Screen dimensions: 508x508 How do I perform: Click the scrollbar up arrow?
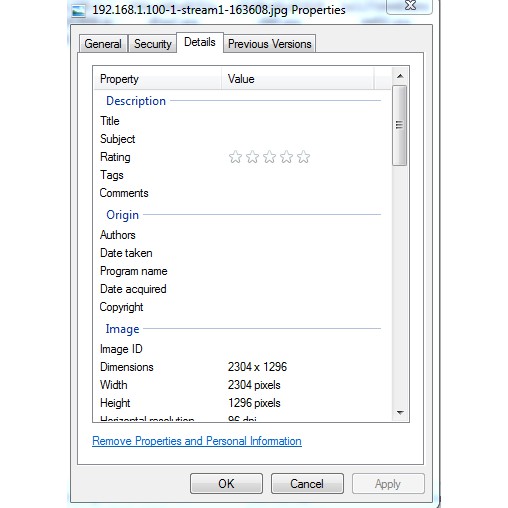click(400, 76)
